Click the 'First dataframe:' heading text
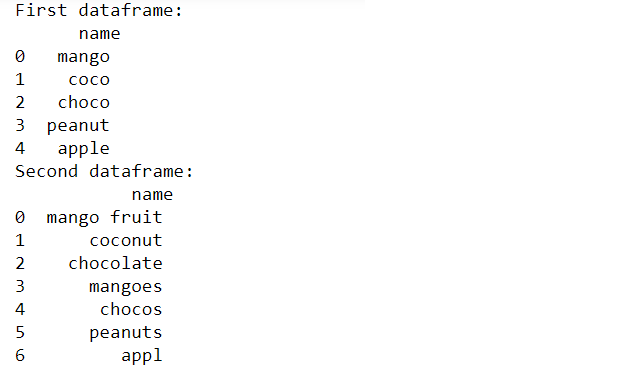The image size is (636, 369). click(99, 10)
